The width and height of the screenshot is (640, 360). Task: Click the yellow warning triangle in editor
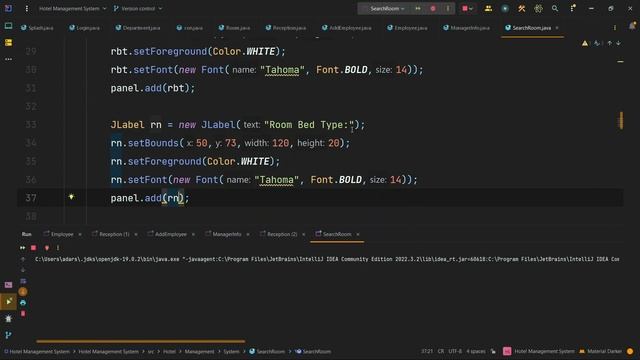pos(585,43)
